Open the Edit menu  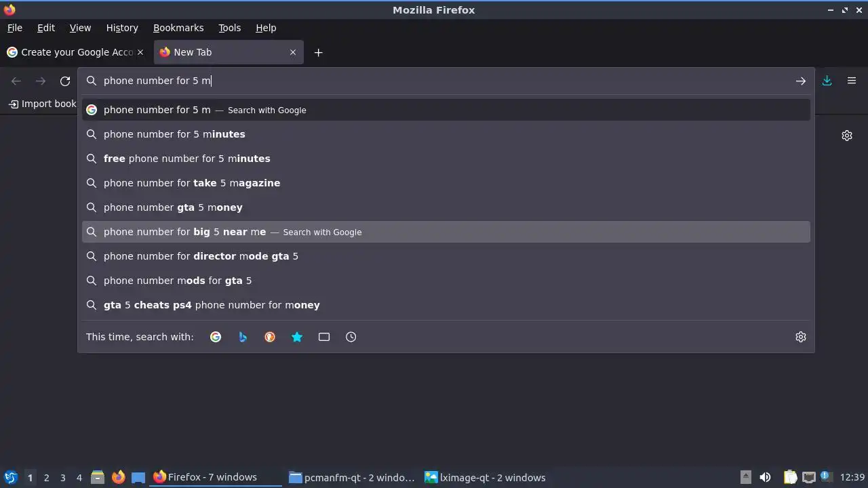tap(46, 28)
